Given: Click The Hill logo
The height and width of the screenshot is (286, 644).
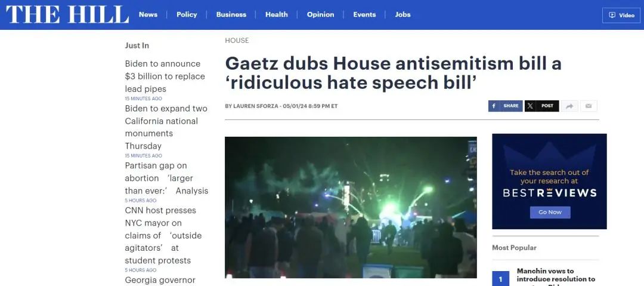Looking at the screenshot, I should point(67,14).
